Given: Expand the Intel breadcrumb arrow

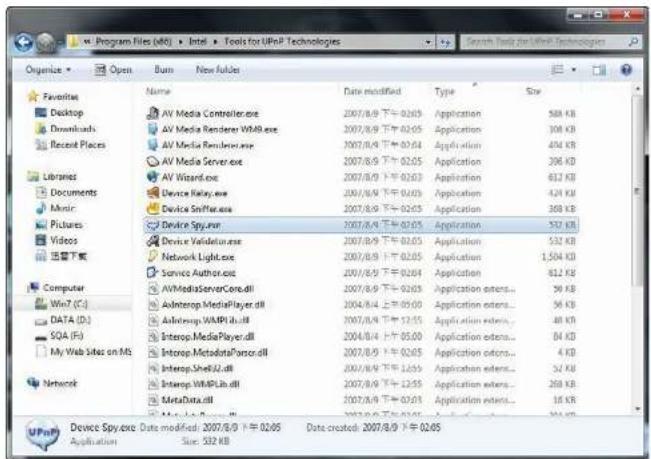Looking at the screenshot, I should pos(215,42).
